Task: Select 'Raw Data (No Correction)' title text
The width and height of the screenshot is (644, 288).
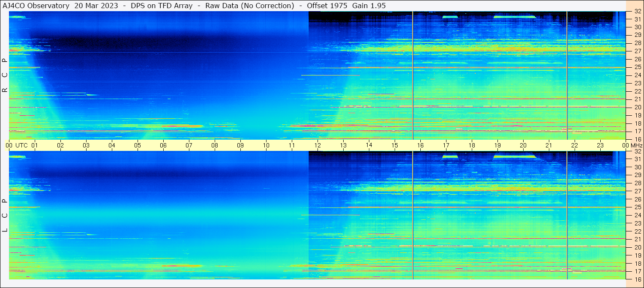Action: (249, 6)
